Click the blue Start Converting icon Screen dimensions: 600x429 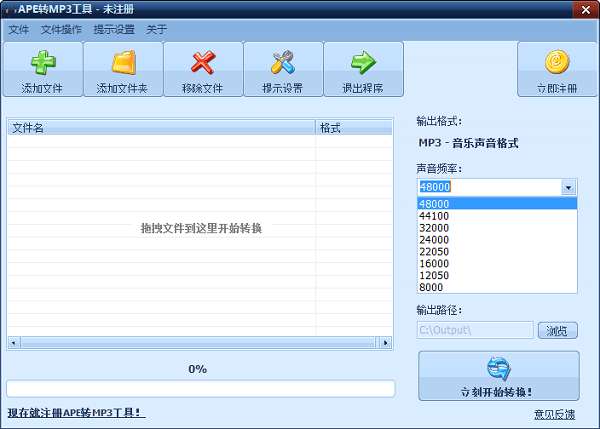(499, 369)
